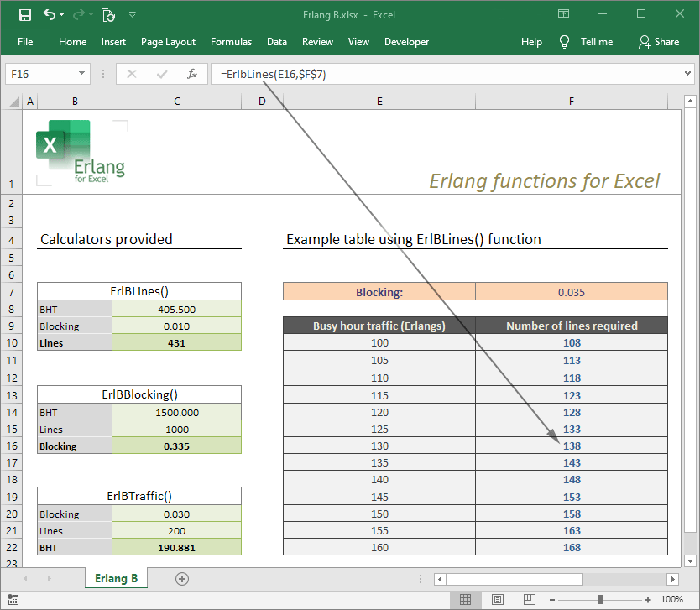Click the Insert Function fx icon

pyautogui.click(x=191, y=74)
